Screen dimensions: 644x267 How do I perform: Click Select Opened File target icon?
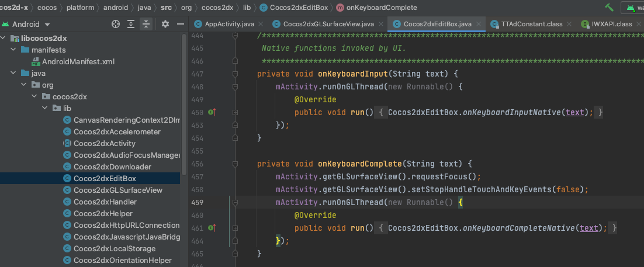click(x=116, y=24)
